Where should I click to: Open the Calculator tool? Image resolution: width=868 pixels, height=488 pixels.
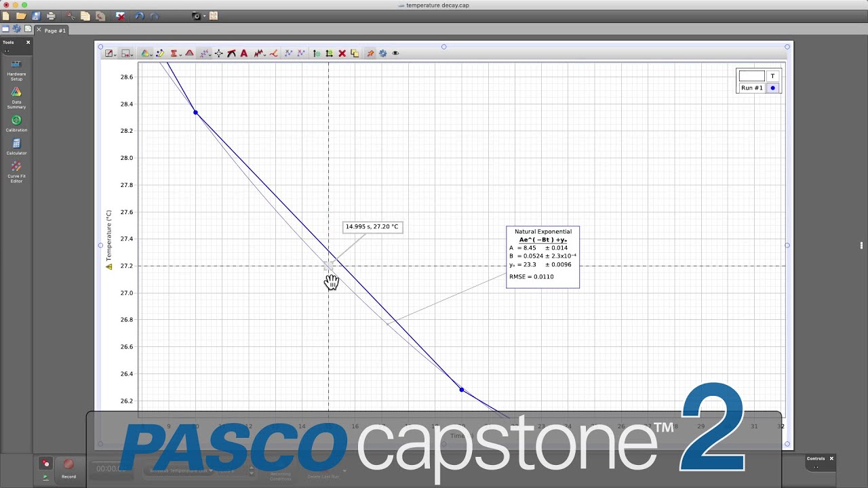point(16,146)
